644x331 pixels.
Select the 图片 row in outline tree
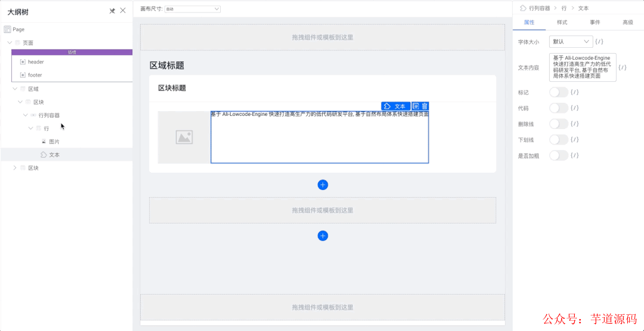66,142
